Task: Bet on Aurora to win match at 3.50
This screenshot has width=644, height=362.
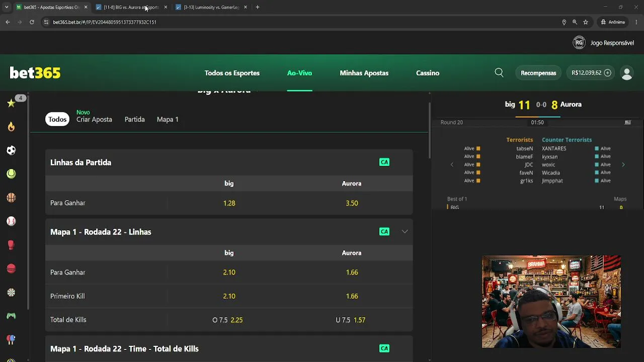Action: click(x=352, y=203)
